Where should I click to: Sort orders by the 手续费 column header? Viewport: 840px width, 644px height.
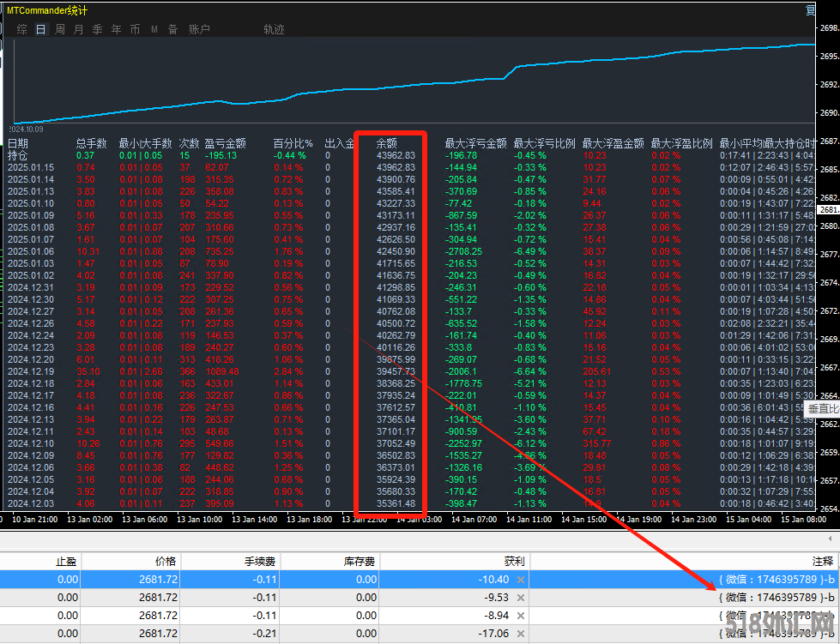coord(260,561)
